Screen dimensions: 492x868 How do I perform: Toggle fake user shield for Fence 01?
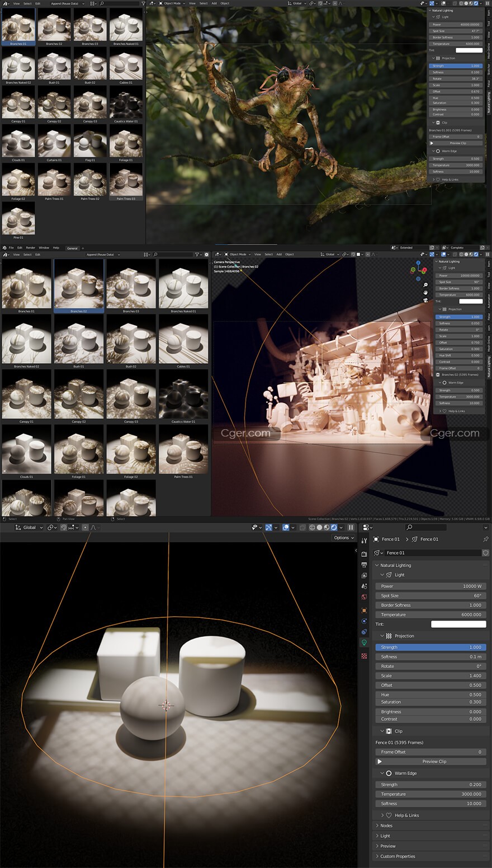click(x=485, y=553)
